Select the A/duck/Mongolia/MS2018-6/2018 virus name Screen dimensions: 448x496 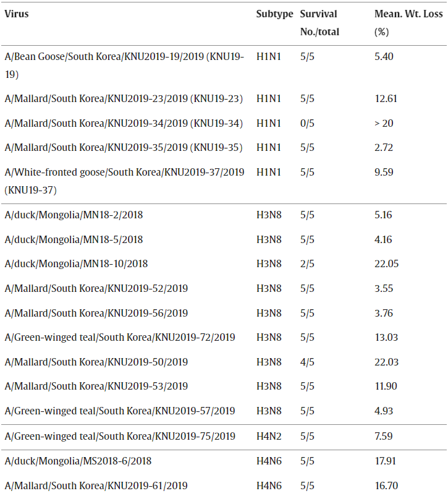78,461
